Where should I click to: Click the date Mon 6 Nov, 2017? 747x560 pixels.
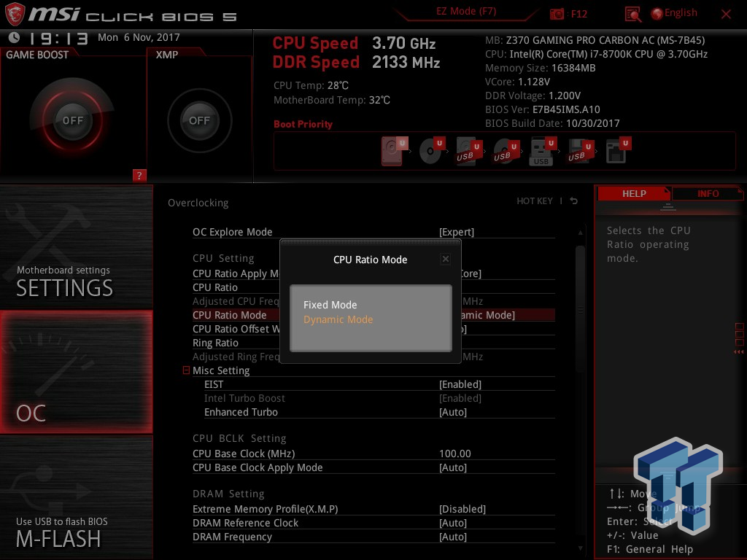139,37
